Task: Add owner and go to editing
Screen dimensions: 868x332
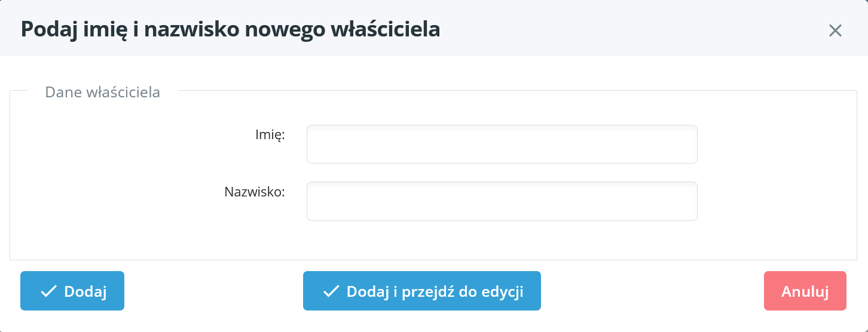Action: pyautogui.click(x=421, y=291)
